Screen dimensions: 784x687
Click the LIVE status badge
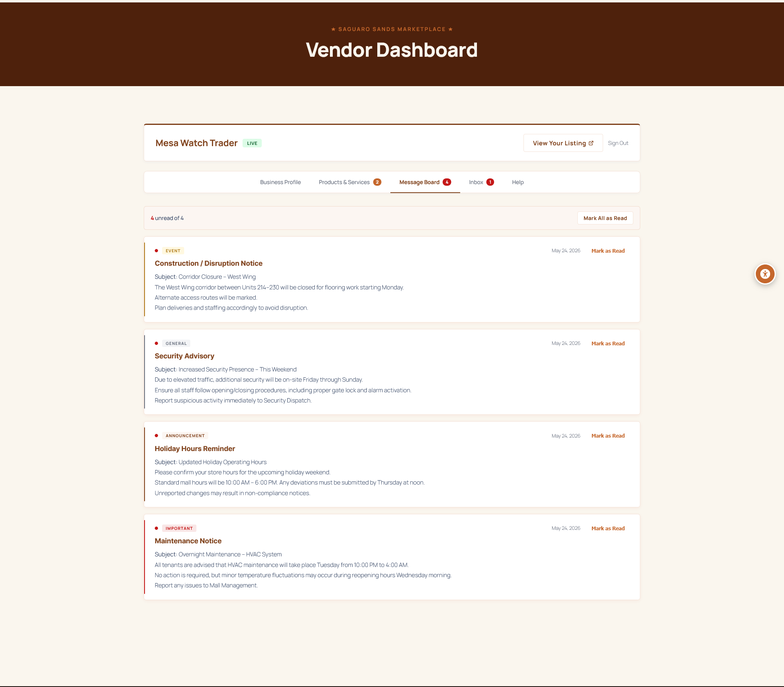click(x=252, y=143)
